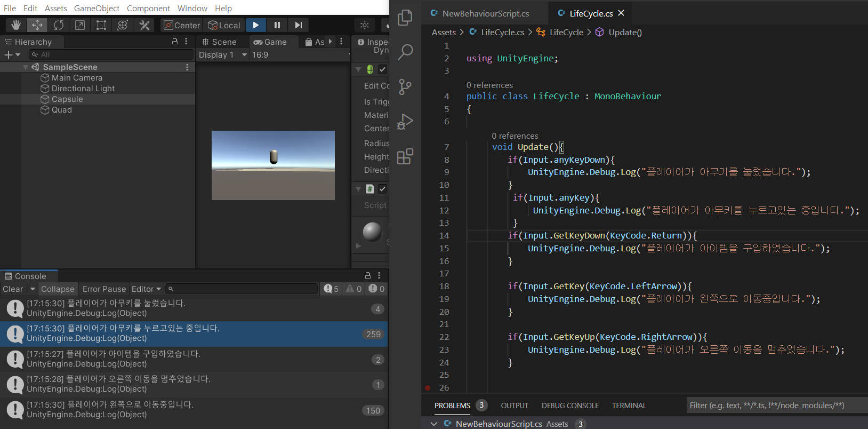Viewport: 868px width, 429px height.
Task: Toggle handle rotation Local button
Action: (x=224, y=25)
